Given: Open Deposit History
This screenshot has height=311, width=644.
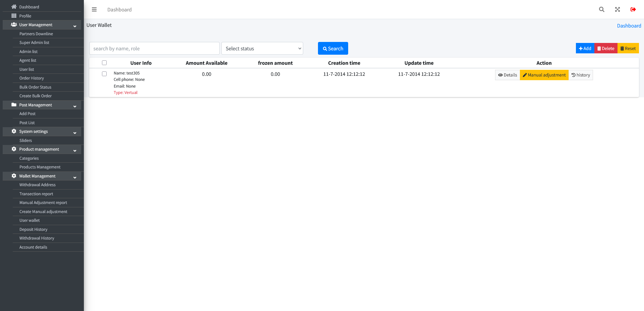Looking at the screenshot, I should click(x=34, y=229).
